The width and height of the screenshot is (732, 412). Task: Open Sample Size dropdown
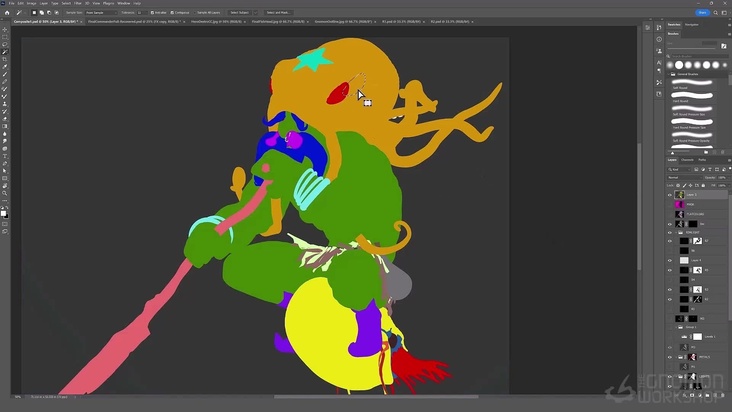(x=101, y=13)
